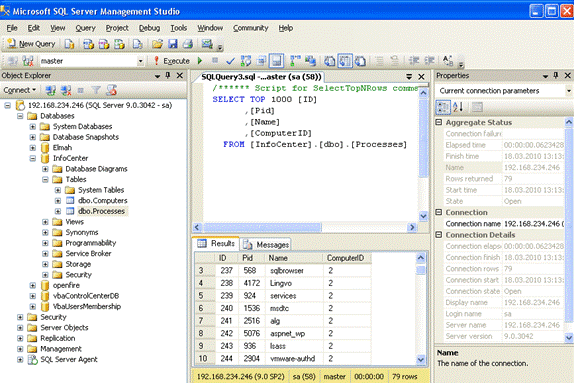Start debugging with green arrow
Image resolution: width=574 pixels, height=383 pixels.
coord(200,61)
